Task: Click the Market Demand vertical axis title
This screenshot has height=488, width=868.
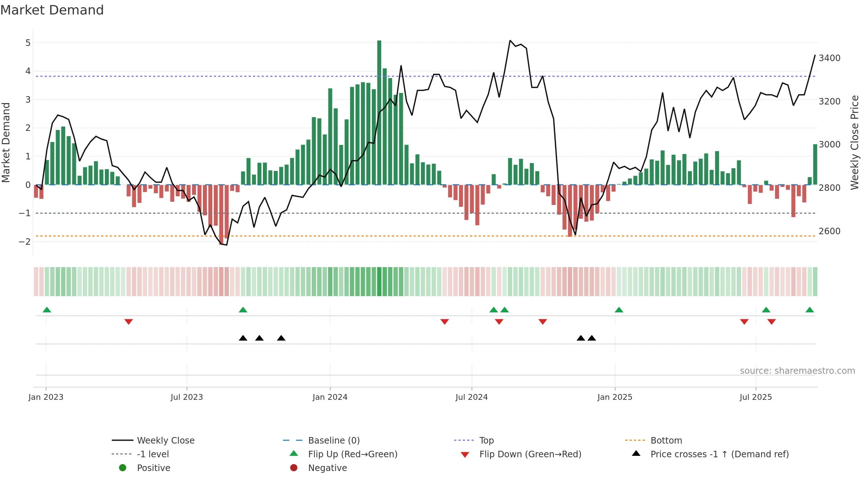Action: click(6, 142)
